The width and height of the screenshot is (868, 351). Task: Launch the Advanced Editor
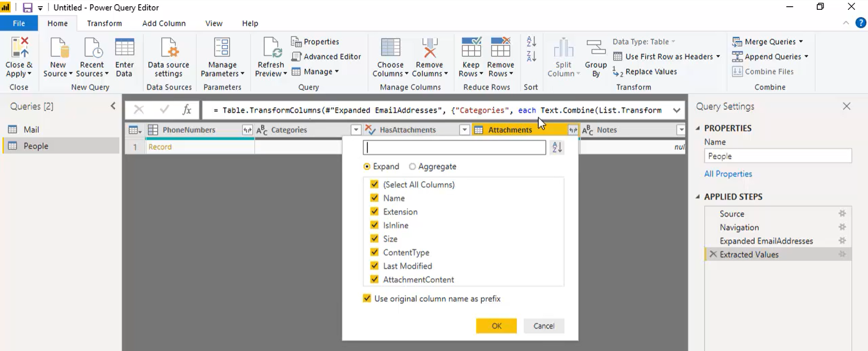pyautogui.click(x=326, y=56)
